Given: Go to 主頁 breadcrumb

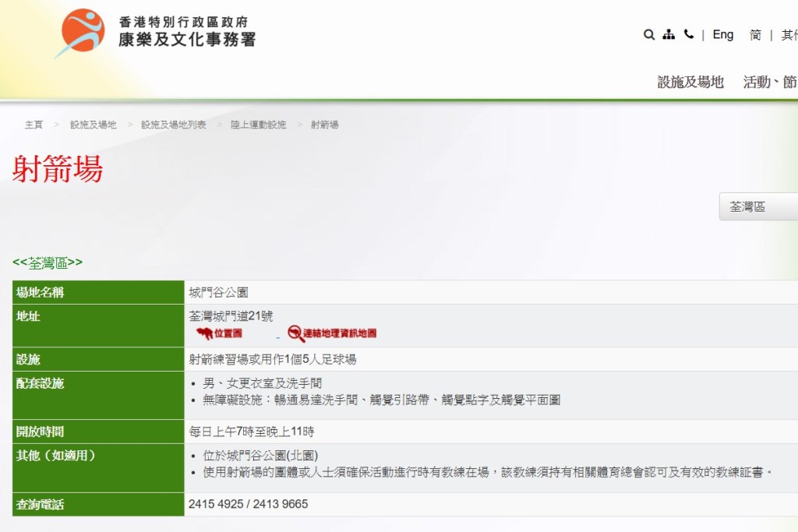Looking at the screenshot, I should pyautogui.click(x=34, y=125).
